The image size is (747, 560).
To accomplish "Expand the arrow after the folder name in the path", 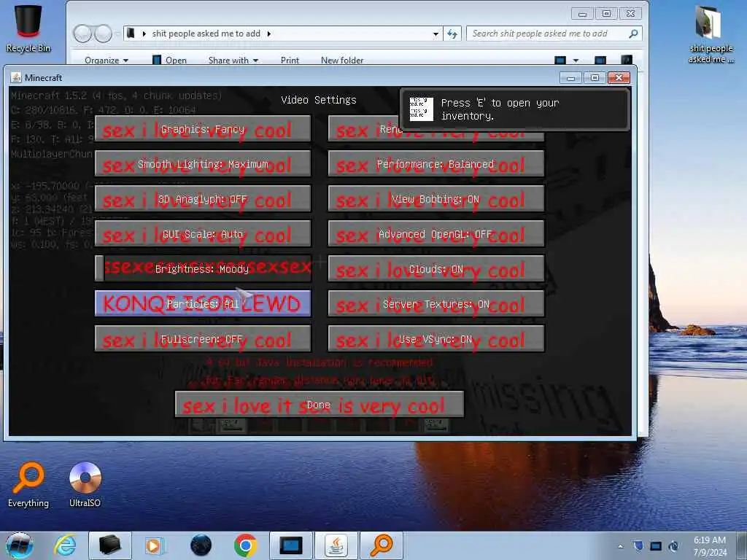I will pos(269,34).
